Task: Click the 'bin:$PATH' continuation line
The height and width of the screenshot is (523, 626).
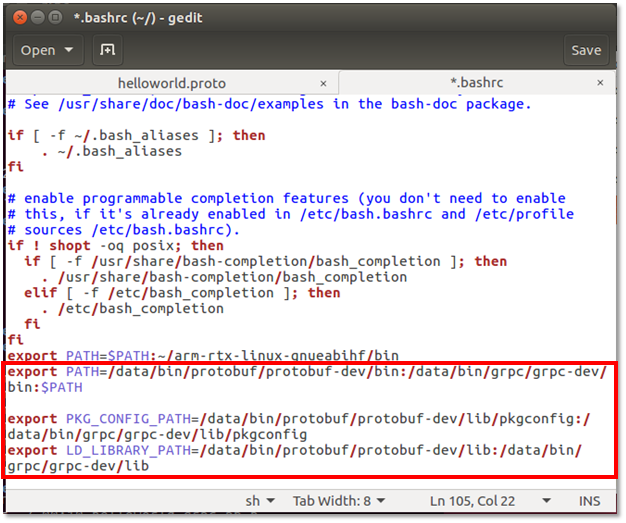Action: click(x=45, y=387)
